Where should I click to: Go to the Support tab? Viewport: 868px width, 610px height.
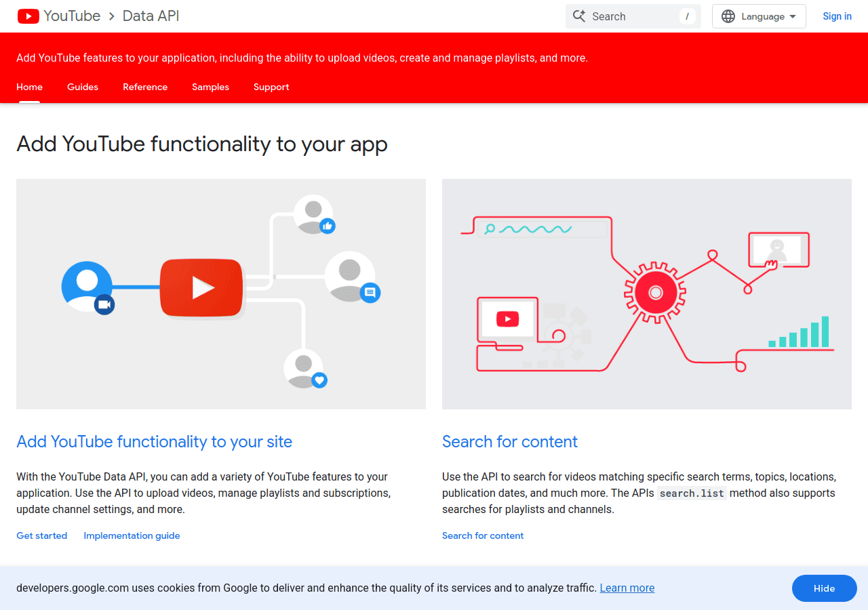[271, 87]
